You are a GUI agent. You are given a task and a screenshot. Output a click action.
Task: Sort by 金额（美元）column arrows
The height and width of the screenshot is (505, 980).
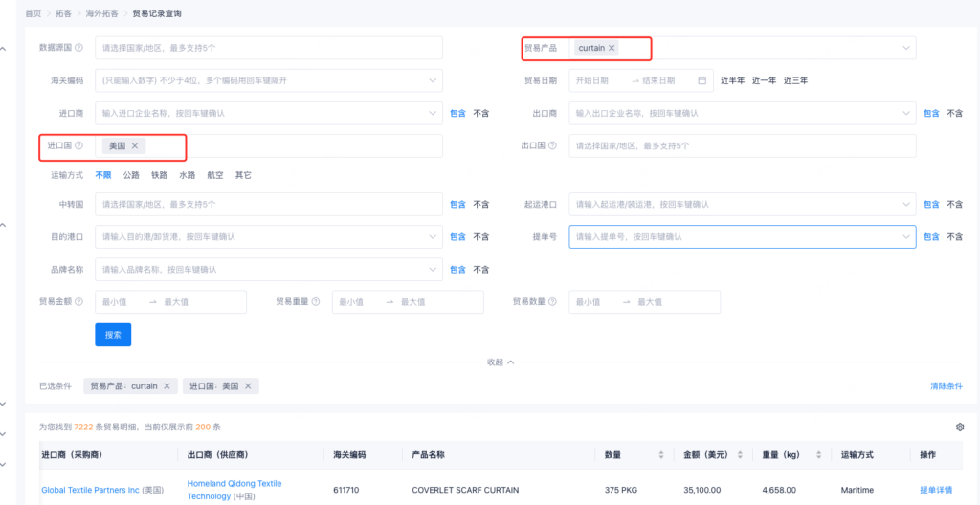(x=738, y=455)
